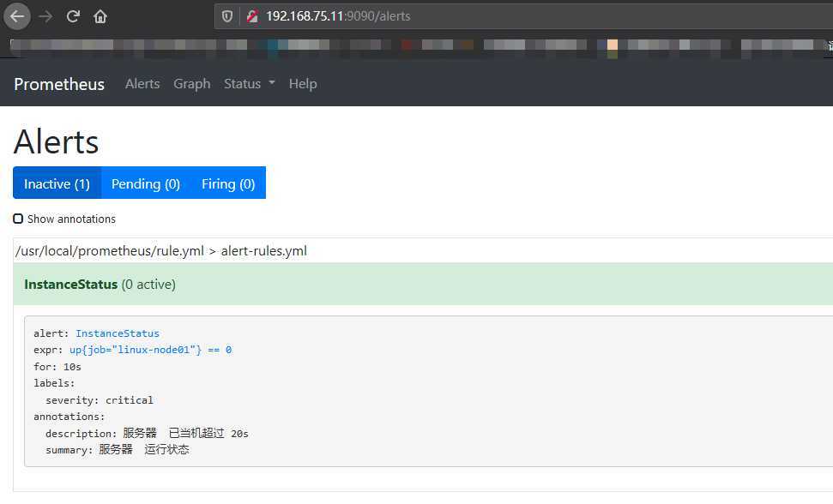This screenshot has width=833, height=504.
Task: Open the Help nav item
Action: coord(303,84)
